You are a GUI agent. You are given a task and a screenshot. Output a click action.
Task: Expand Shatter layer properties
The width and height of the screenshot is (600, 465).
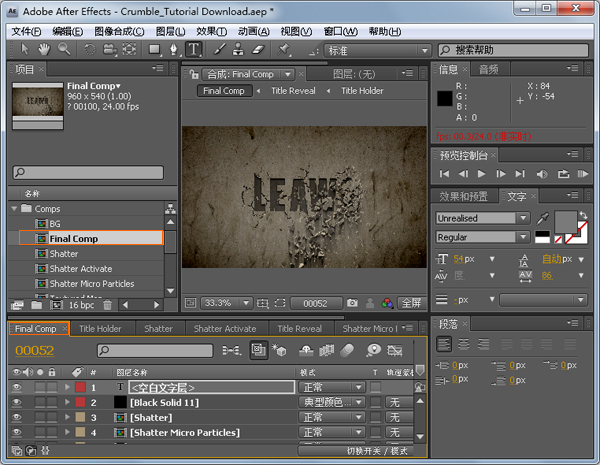pos(67,417)
